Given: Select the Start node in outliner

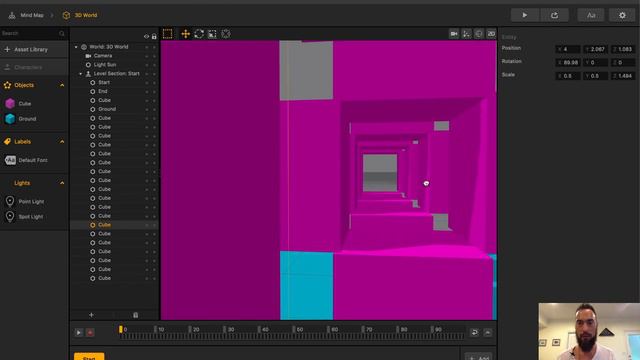Looking at the screenshot, I should 104,82.
